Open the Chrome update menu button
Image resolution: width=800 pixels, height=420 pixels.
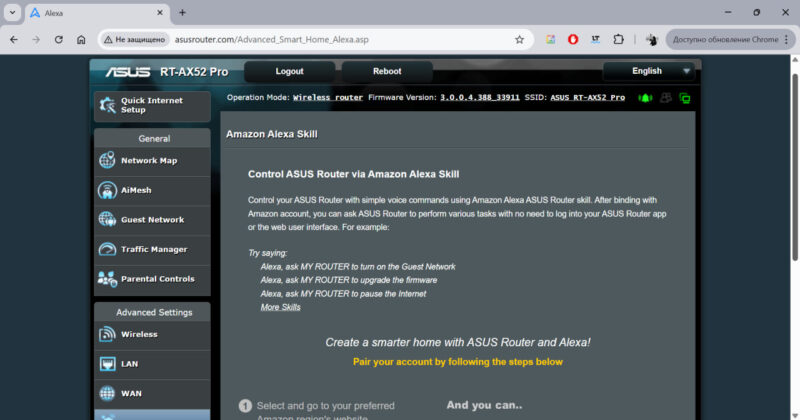click(731, 39)
